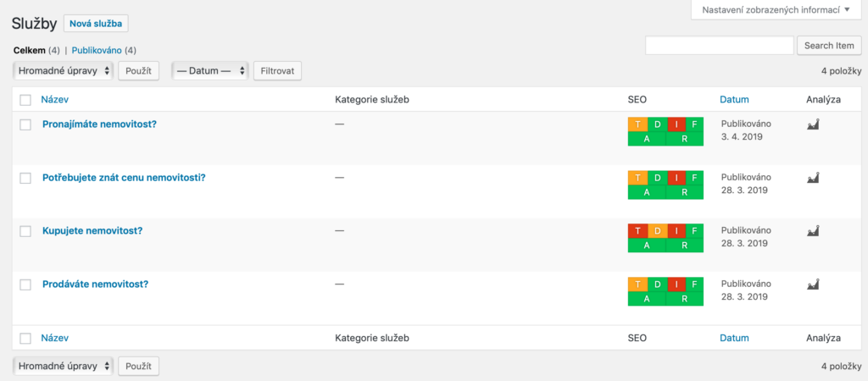Click orange D SEO indicator for Kupujete nemovitost?

pos(657,231)
